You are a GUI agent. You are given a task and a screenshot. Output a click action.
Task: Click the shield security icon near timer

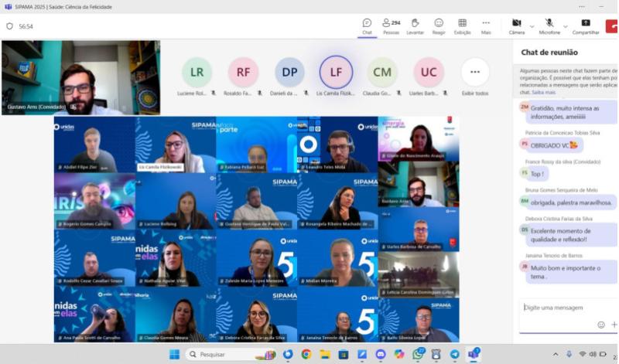(x=9, y=26)
